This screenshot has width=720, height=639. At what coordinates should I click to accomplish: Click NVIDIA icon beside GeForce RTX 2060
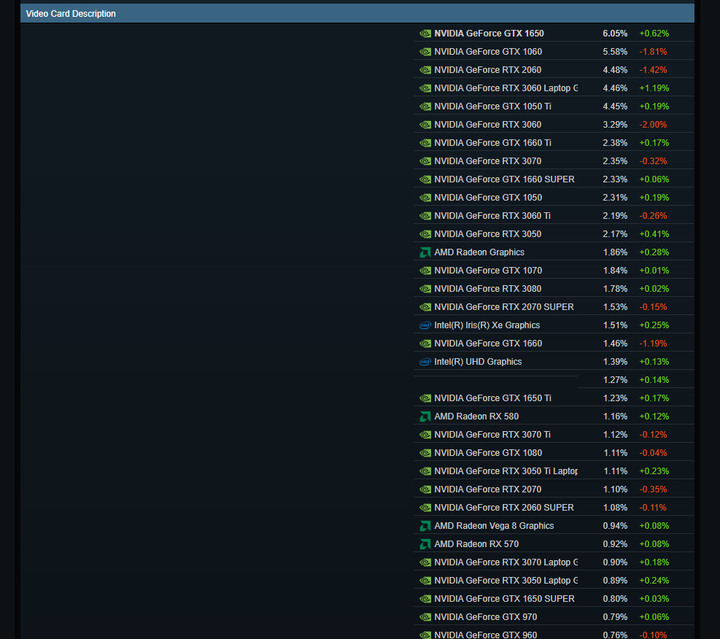coord(425,70)
